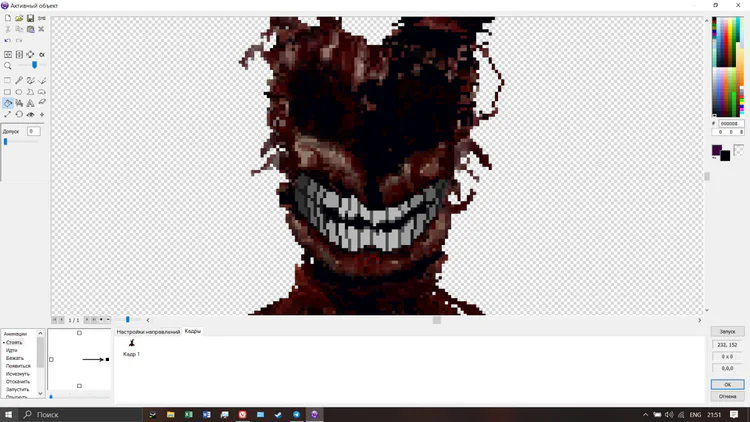Screen dimensions: 750x422
Task: Select the Бежать animation
Action: pos(14,358)
